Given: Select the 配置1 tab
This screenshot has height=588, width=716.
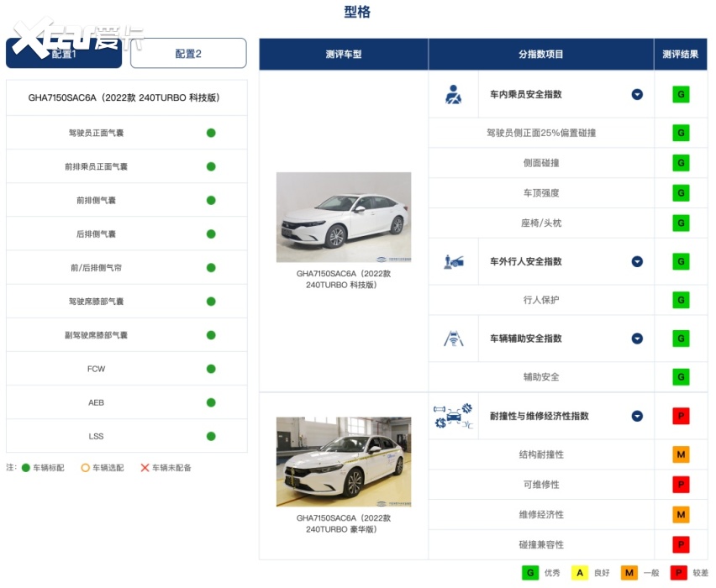Looking at the screenshot, I should pyautogui.click(x=64, y=54).
